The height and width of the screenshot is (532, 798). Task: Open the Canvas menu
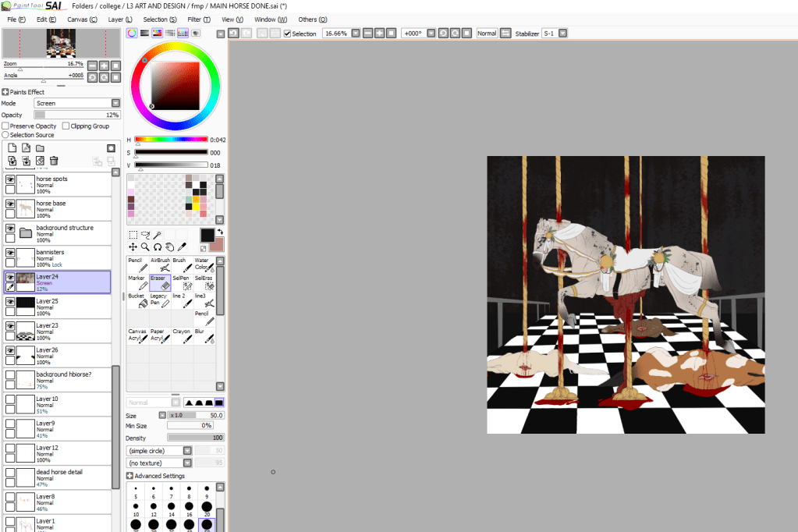click(82, 19)
